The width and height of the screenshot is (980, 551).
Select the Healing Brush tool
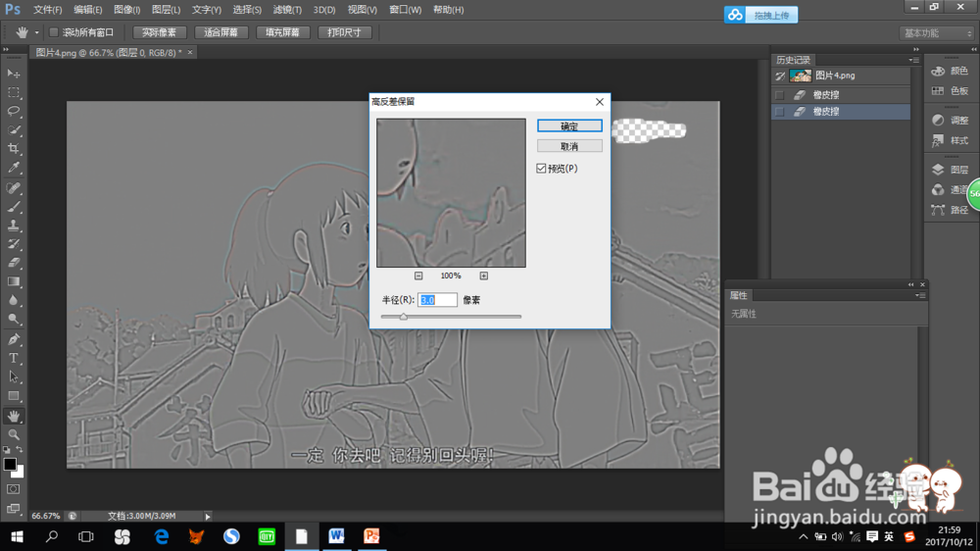14,187
